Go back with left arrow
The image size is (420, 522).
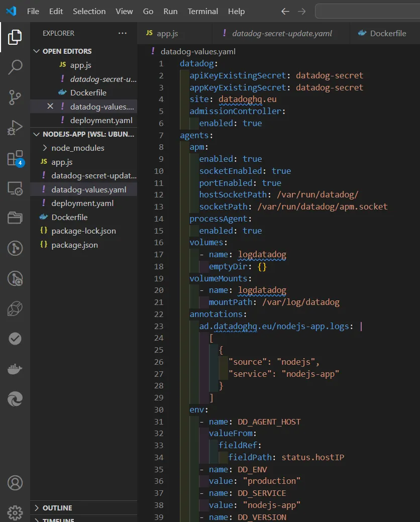click(285, 12)
